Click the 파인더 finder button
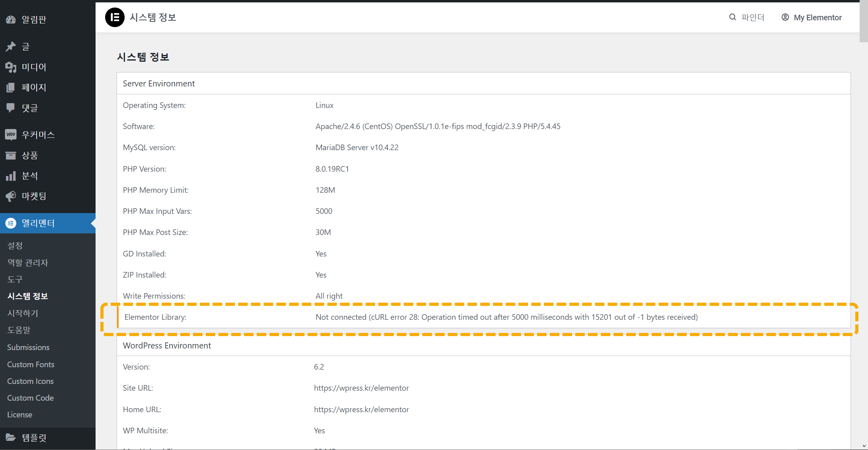Screen dimensions: 868x450 [753, 18]
